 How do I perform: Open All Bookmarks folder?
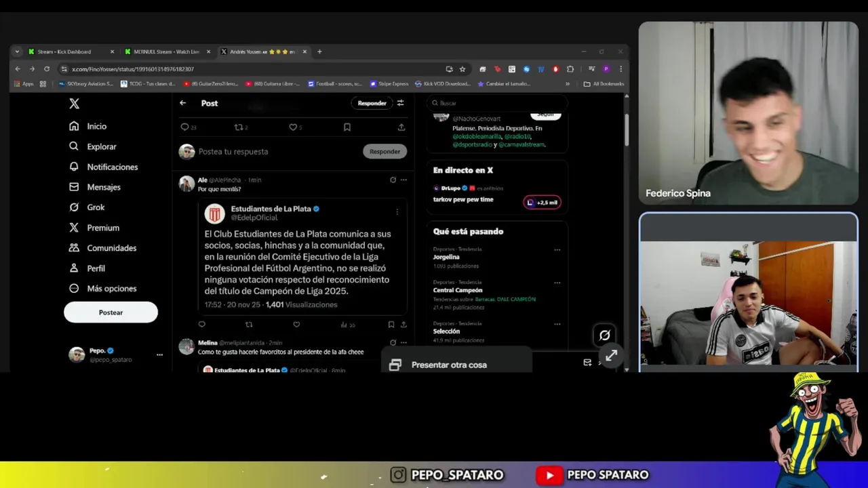604,84
